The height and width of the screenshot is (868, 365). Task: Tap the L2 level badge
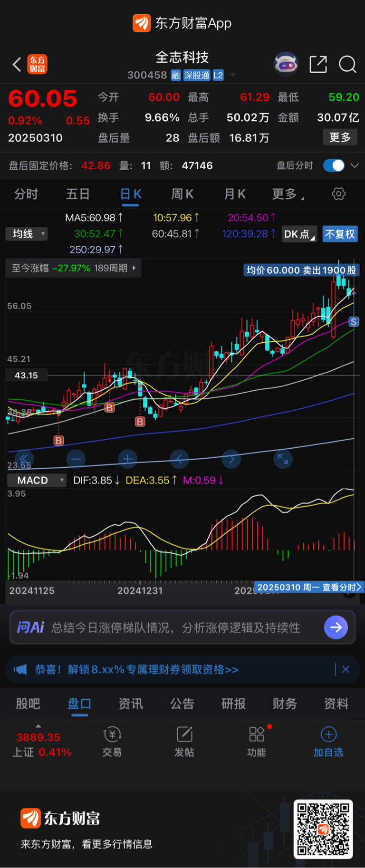point(218,75)
